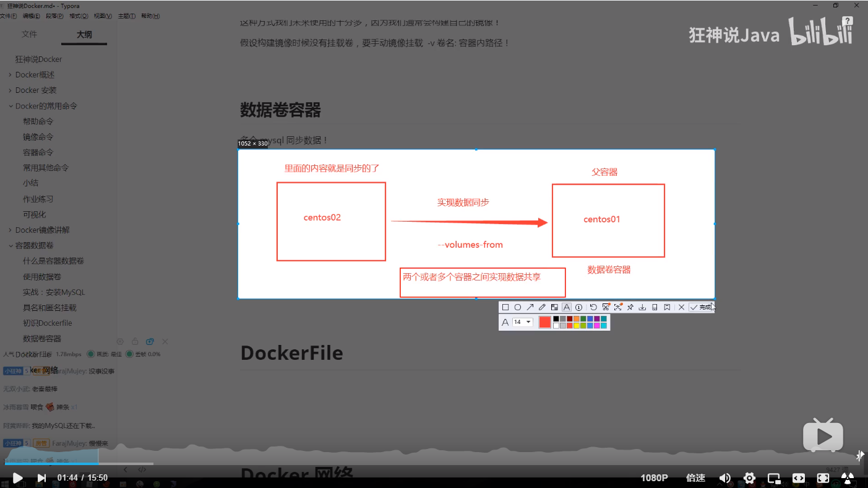The width and height of the screenshot is (868, 488).
Task: Click the bookmark collect icon in toolbar
Action: [667, 307]
